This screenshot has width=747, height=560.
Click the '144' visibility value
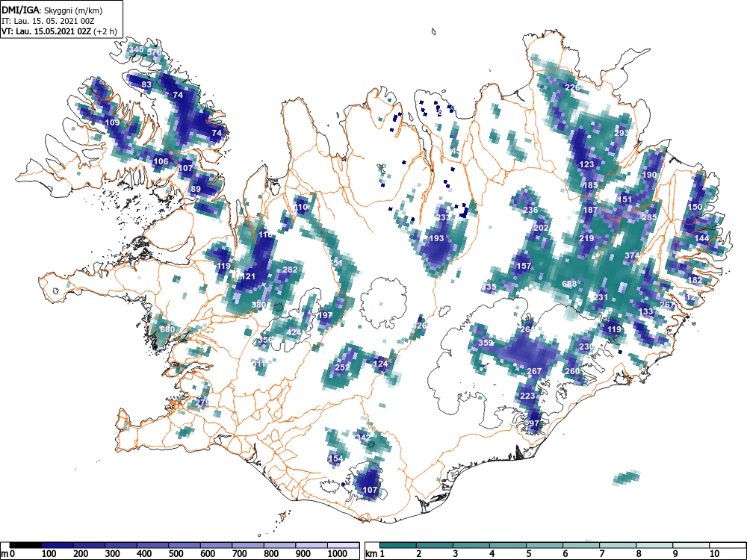tap(701, 238)
